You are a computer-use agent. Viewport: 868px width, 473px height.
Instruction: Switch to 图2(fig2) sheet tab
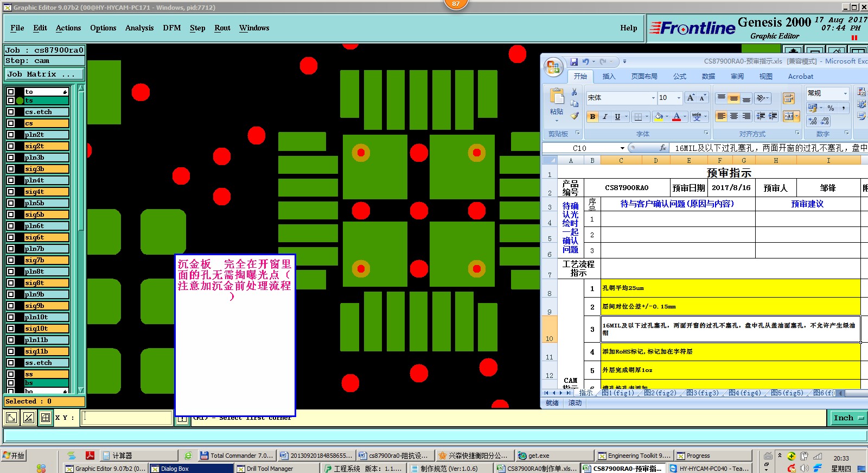pos(660,393)
